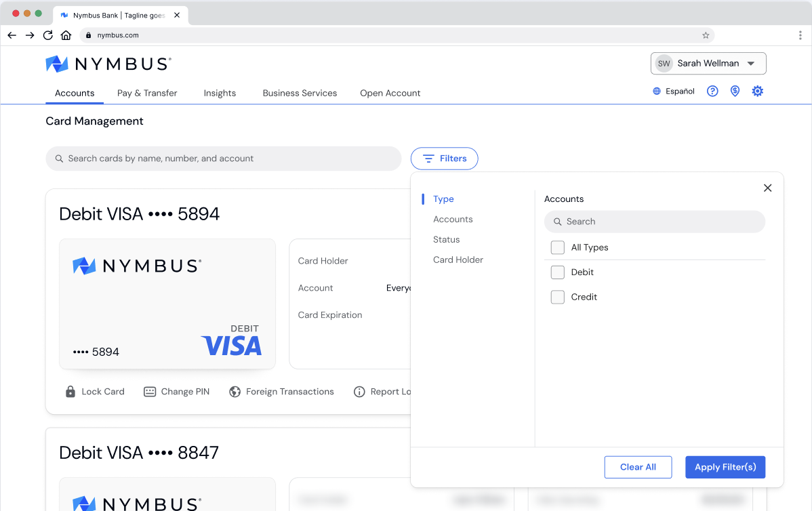
Task: Check the Credit checkbox
Action: 558,297
